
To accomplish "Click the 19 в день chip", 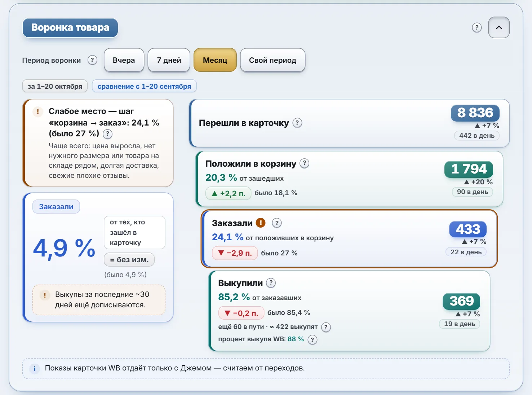I will (x=460, y=324).
